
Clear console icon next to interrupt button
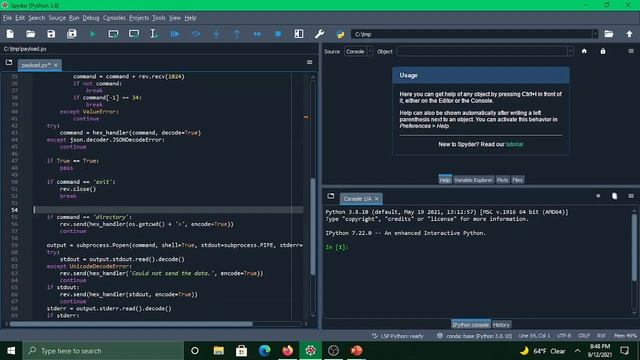point(614,196)
